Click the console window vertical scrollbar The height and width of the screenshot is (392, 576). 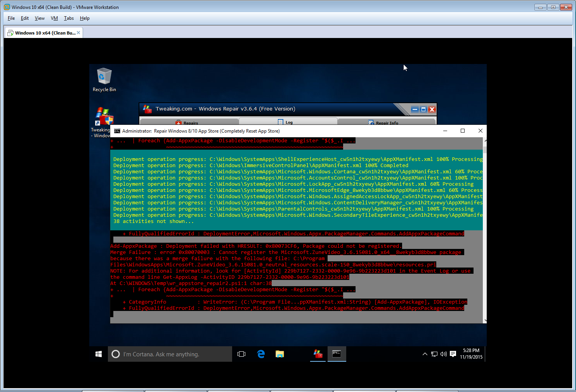pos(485,233)
